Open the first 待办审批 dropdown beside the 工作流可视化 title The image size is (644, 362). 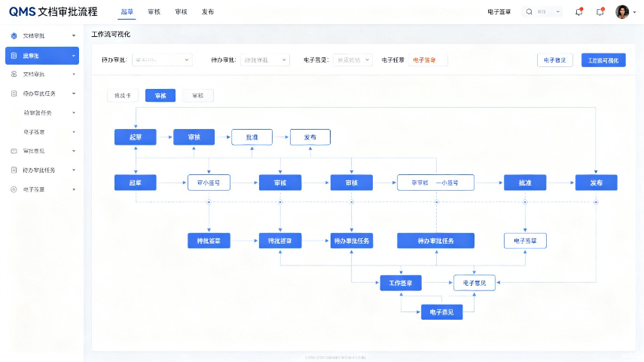pos(162,60)
